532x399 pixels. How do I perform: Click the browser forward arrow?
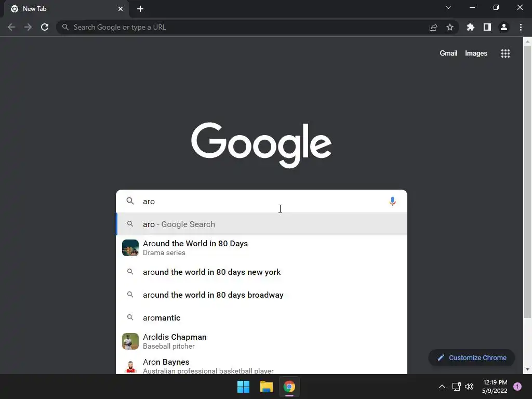coord(28,27)
